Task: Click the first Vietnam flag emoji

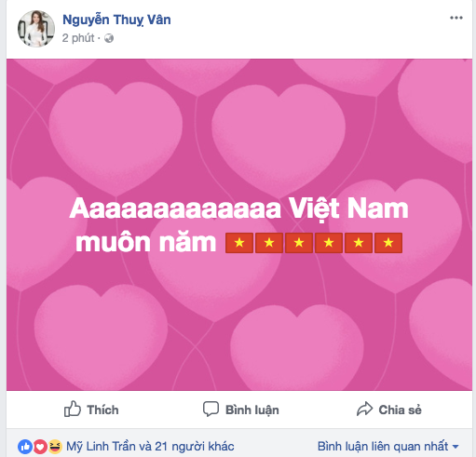Action: click(x=239, y=243)
